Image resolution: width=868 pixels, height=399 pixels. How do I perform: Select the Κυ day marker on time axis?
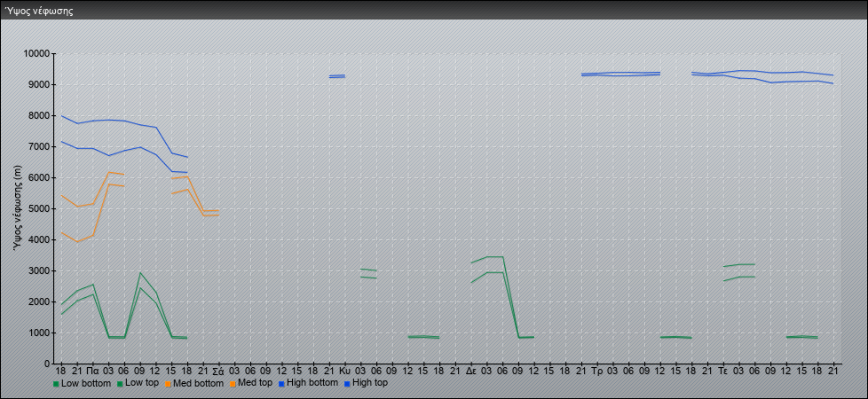[344, 370]
